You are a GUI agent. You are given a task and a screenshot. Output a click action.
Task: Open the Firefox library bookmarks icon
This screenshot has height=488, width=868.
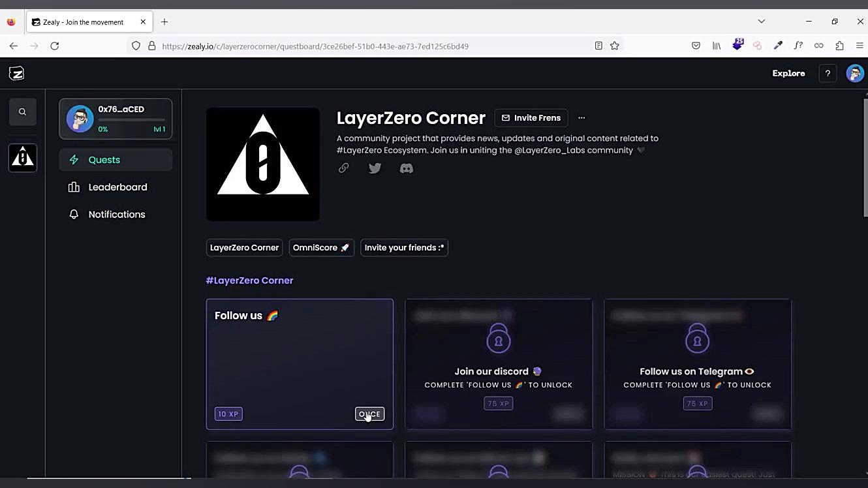717,46
